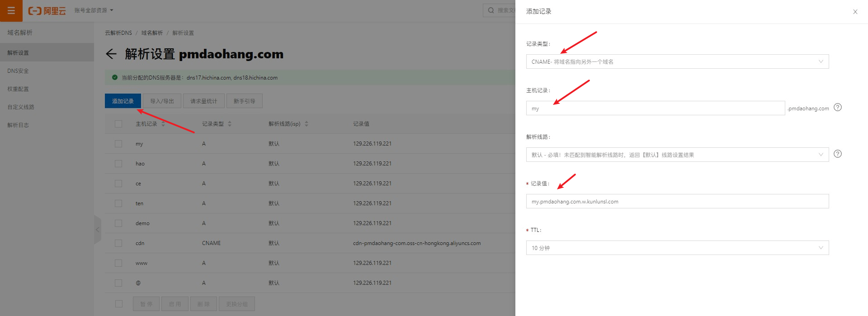The image size is (868, 316).
Task: Check the box for the my record
Action: [x=118, y=144]
